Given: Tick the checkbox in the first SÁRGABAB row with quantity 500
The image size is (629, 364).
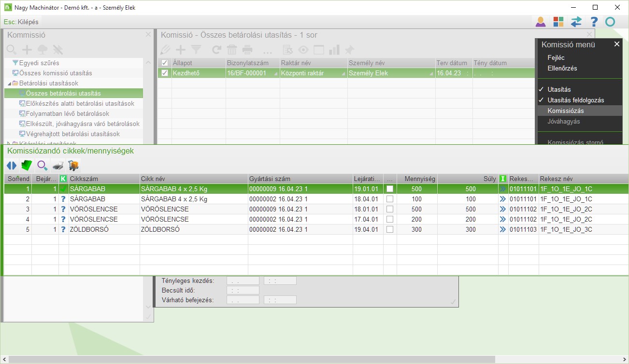Looking at the screenshot, I should point(390,189).
